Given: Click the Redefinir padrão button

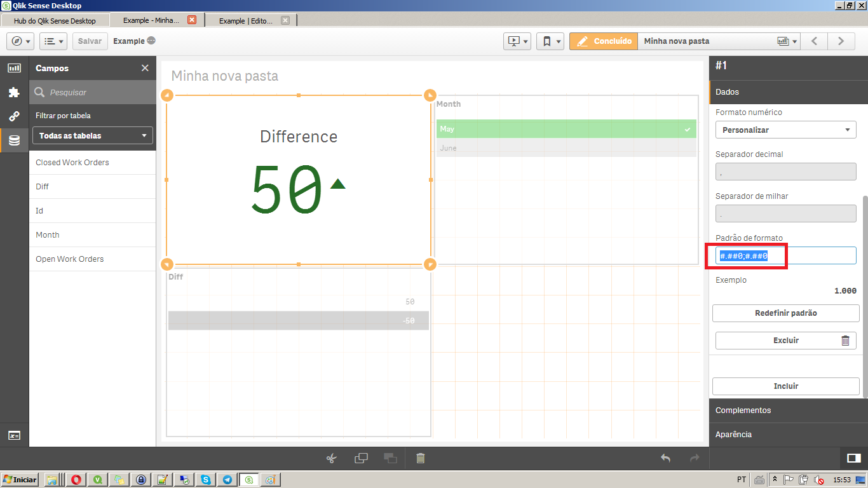Looking at the screenshot, I should [x=786, y=313].
